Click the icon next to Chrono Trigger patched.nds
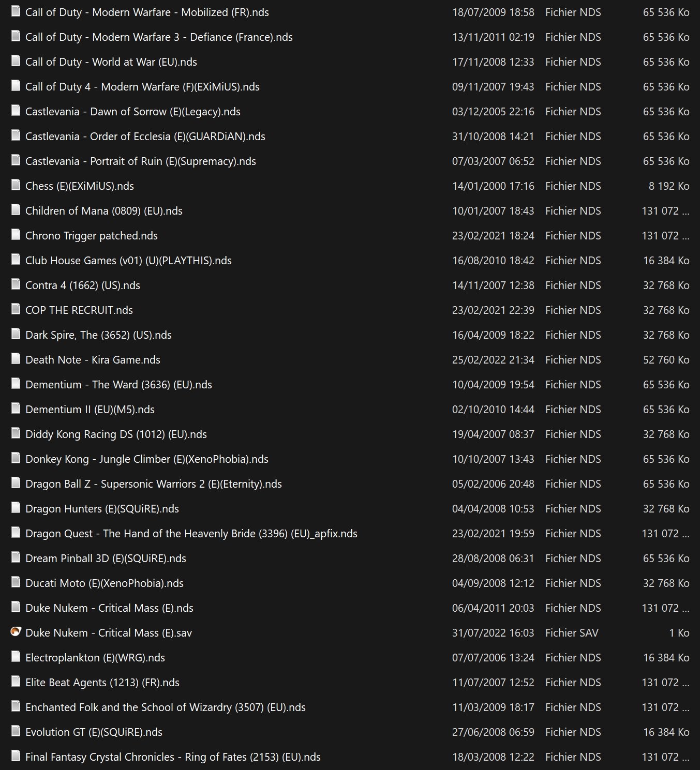The width and height of the screenshot is (700, 770). coord(16,235)
